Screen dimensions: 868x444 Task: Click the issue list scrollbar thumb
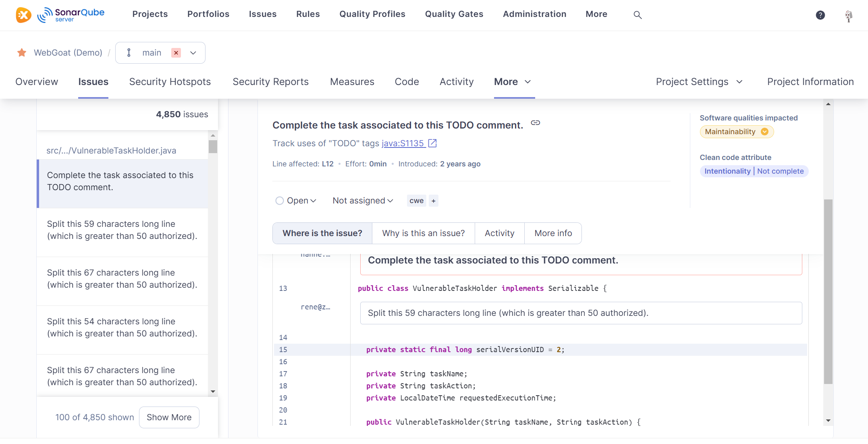[213, 147]
